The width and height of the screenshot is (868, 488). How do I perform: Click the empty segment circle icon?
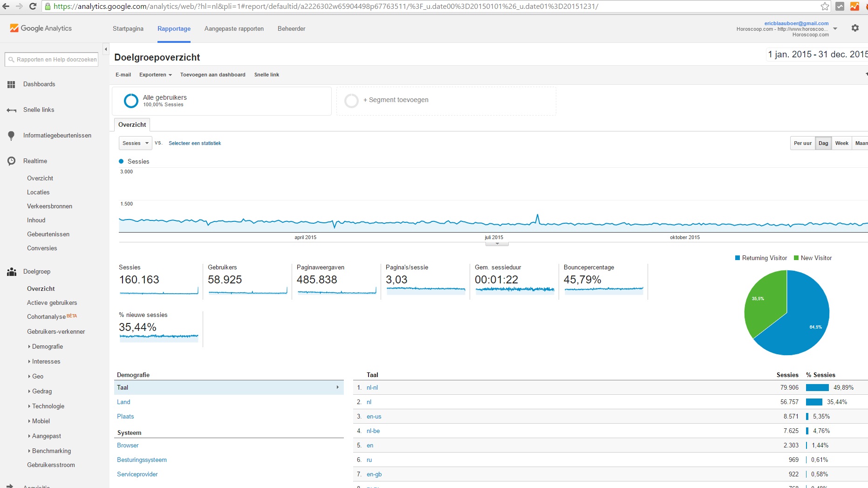(x=351, y=101)
